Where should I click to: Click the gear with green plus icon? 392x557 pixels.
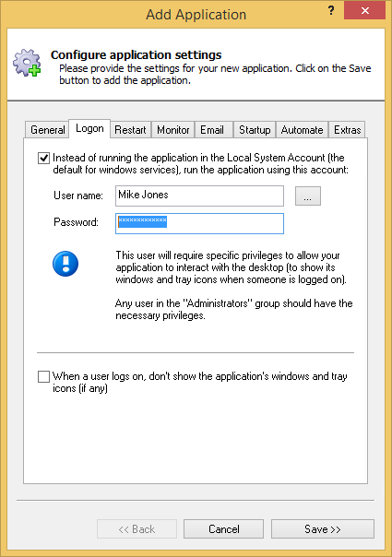pyautogui.click(x=27, y=63)
